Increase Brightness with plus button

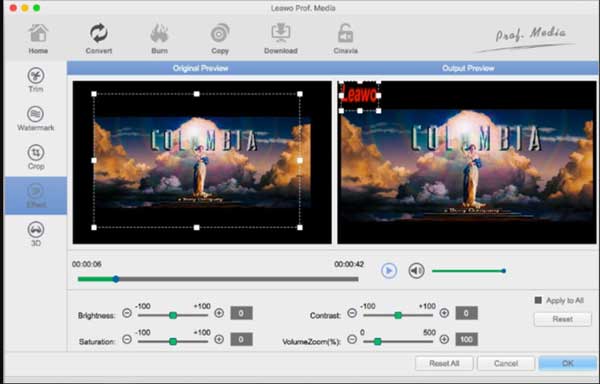click(x=219, y=313)
